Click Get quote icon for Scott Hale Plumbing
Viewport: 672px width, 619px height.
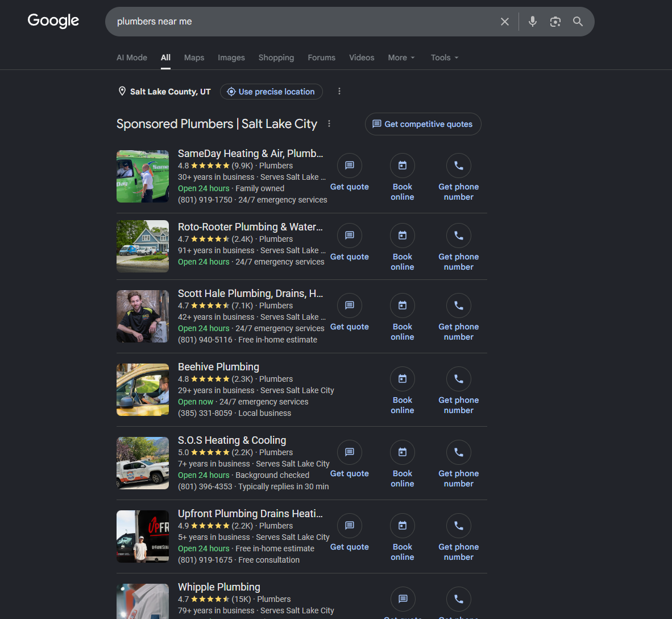349,306
